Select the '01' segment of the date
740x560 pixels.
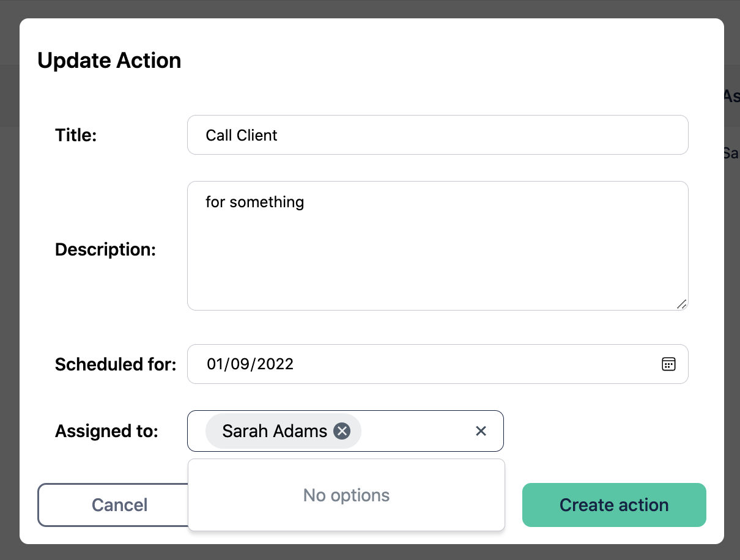coord(215,364)
